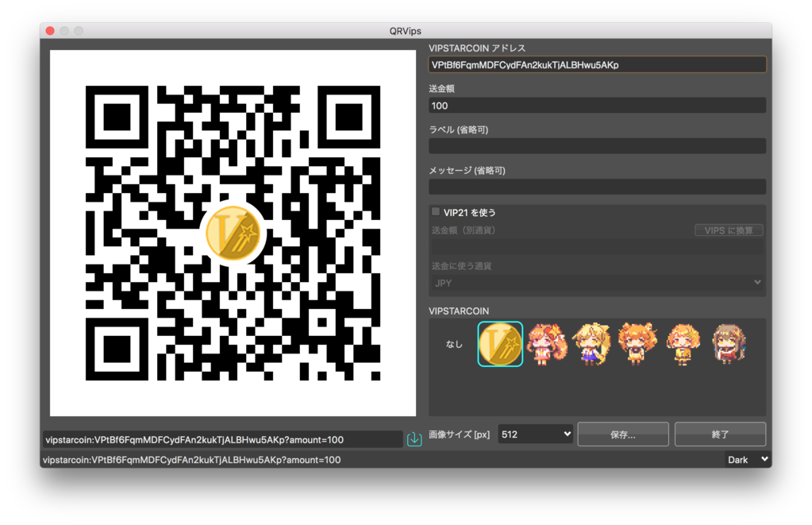Open the 画像サイズ 512 dropdown
The height and width of the screenshot is (525, 812).
tap(536, 434)
